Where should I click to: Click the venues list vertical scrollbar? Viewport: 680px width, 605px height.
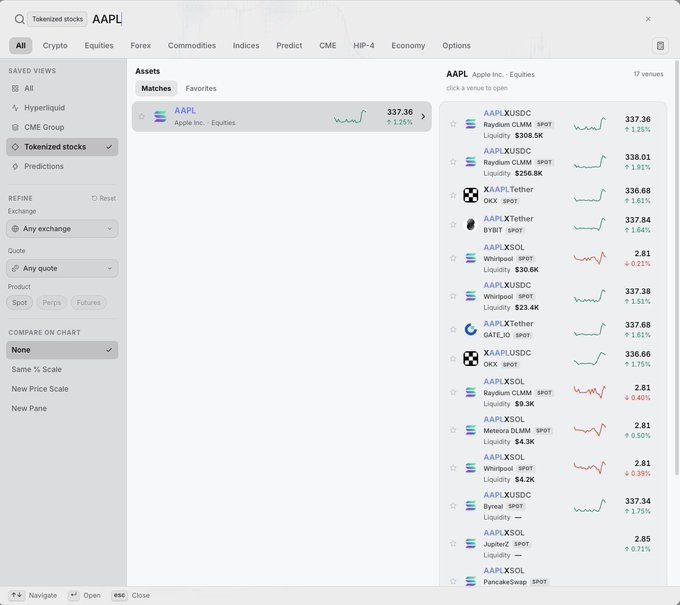pyautogui.click(x=677, y=268)
